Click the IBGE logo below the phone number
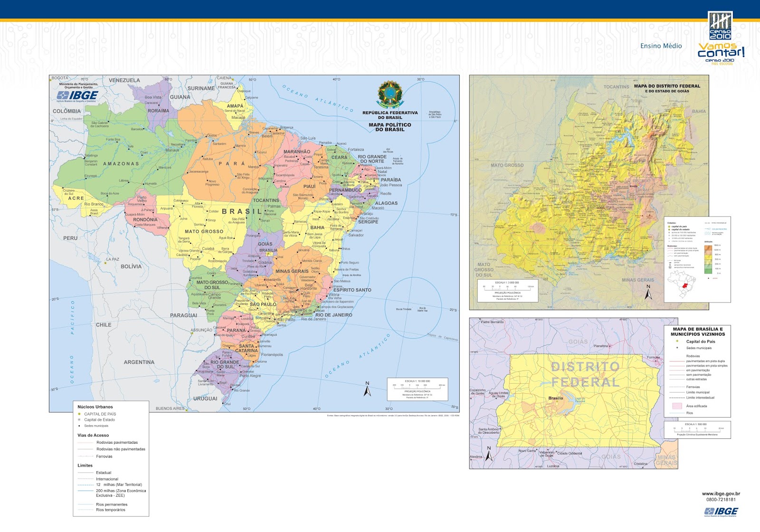760x532 pixels. point(721,512)
